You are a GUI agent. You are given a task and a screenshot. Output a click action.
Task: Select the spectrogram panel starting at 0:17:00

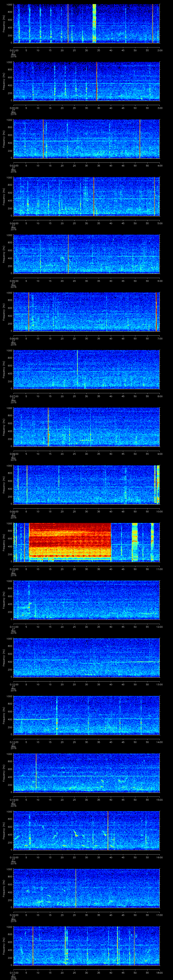click(x=87, y=946)
